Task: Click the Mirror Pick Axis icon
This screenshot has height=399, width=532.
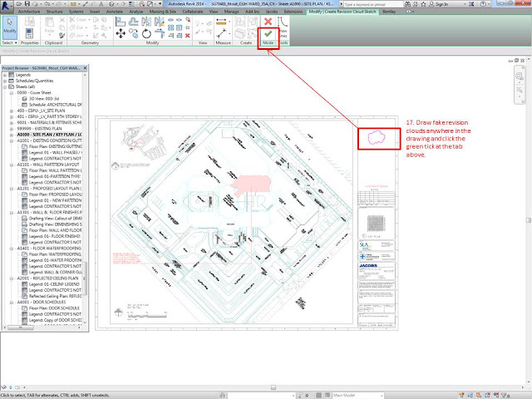Action: (x=146, y=22)
